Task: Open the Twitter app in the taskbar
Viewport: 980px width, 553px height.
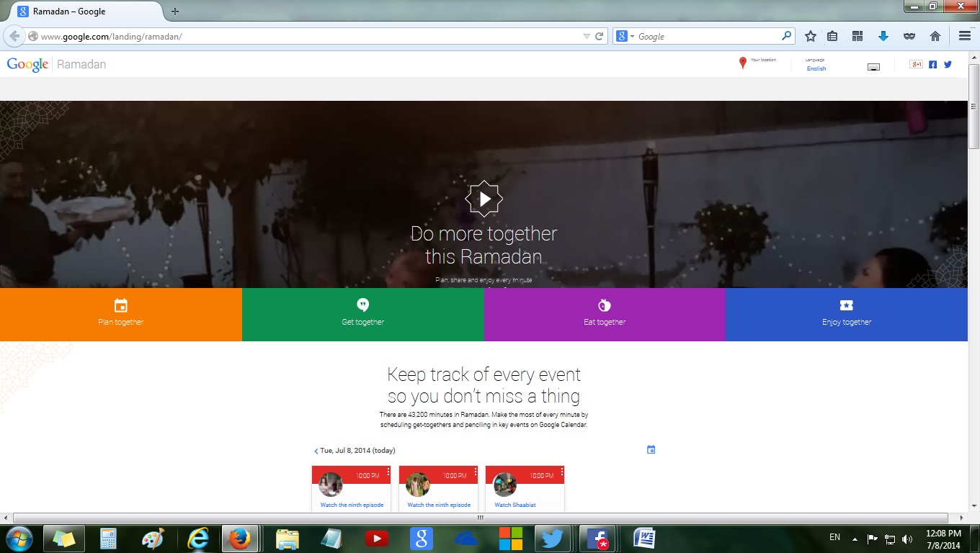Action: click(x=553, y=539)
